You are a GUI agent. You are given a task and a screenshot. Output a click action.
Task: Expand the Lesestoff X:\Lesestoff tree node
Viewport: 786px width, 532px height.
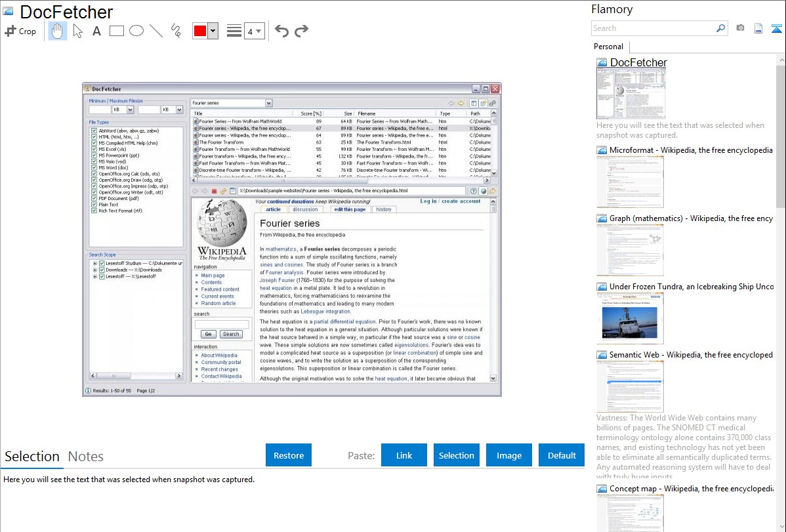[x=94, y=276]
